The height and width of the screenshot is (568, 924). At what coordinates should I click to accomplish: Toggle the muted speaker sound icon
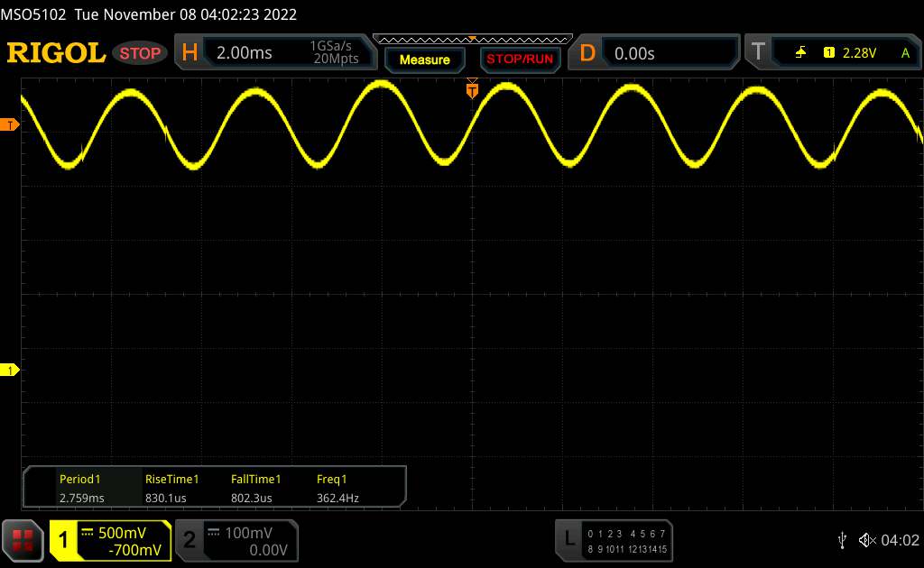[867, 540]
